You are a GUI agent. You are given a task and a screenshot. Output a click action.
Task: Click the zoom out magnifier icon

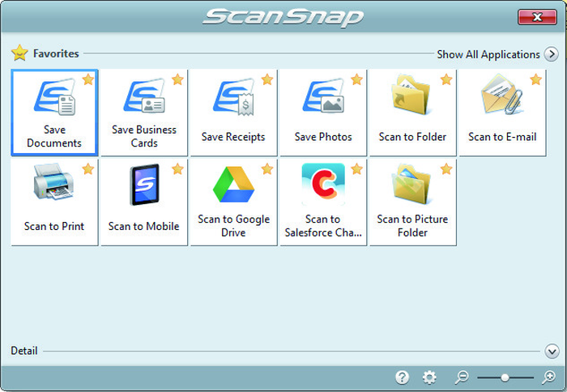point(462,377)
